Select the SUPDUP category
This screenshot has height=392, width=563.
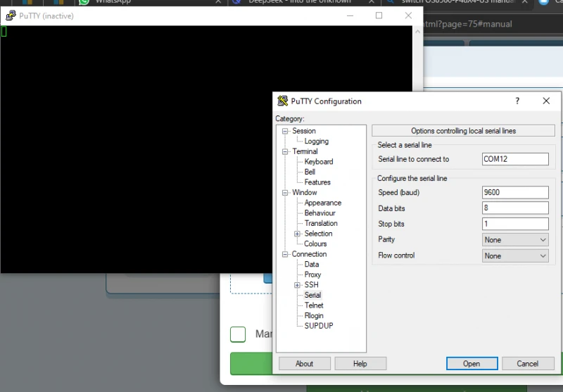(x=319, y=326)
